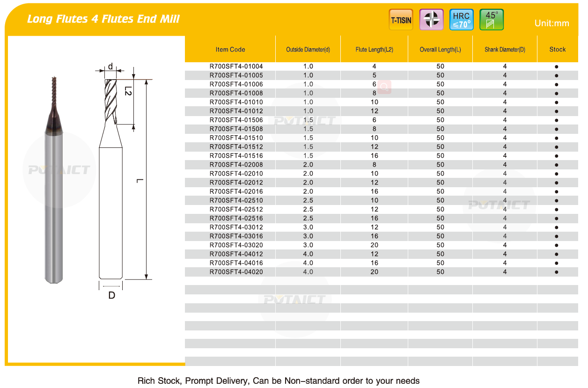
Task: Click the stock dot for R700SFT4-04020
Action: [x=556, y=272]
